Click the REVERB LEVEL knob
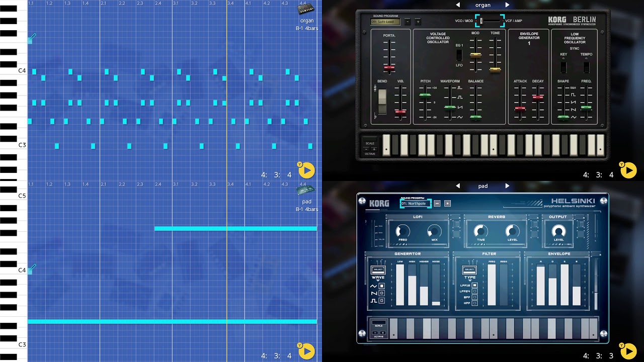 coord(512,231)
